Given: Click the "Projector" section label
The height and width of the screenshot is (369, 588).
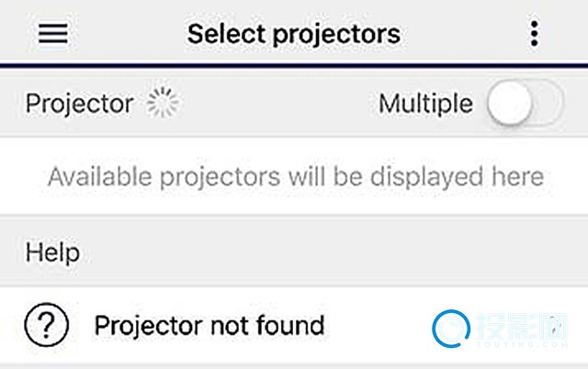Looking at the screenshot, I should [79, 104].
